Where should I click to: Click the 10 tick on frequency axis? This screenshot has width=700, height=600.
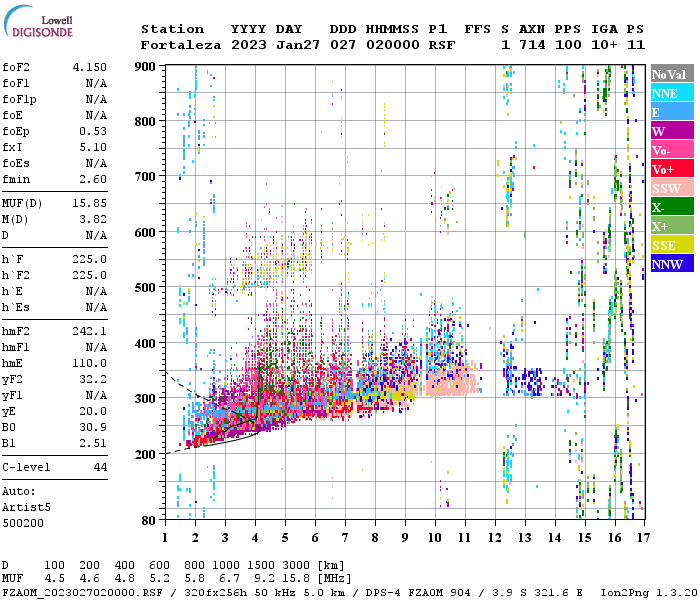coord(434,538)
